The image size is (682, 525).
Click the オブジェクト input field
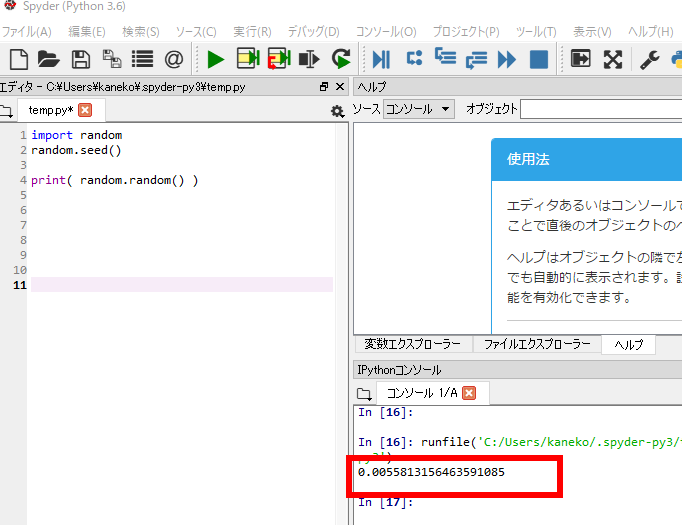pos(601,109)
